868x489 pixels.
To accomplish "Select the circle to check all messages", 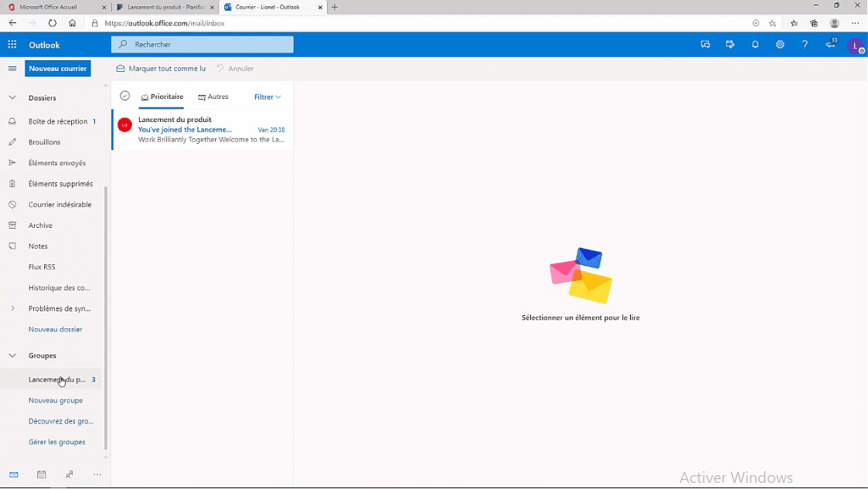I will [x=124, y=96].
